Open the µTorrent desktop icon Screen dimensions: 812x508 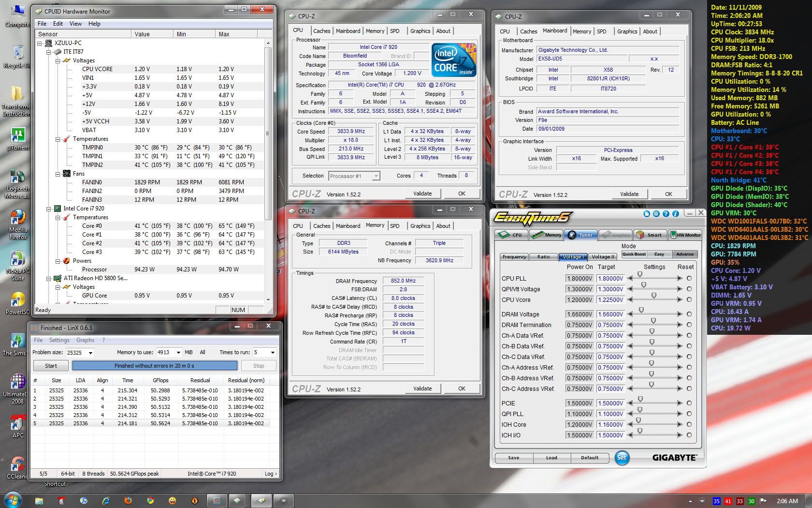click(x=17, y=139)
